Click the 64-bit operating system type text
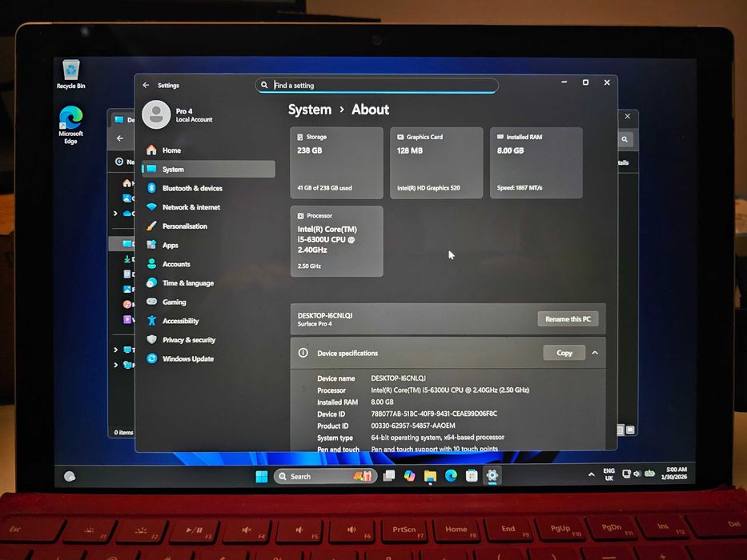The height and width of the screenshot is (560, 747). pyautogui.click(x=437, y=437)
